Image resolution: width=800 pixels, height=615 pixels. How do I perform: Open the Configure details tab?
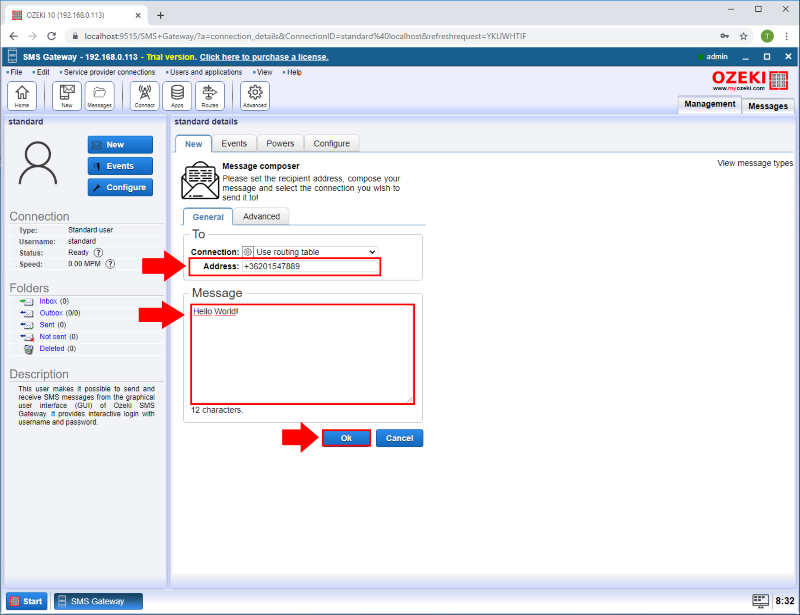(331, 143)
